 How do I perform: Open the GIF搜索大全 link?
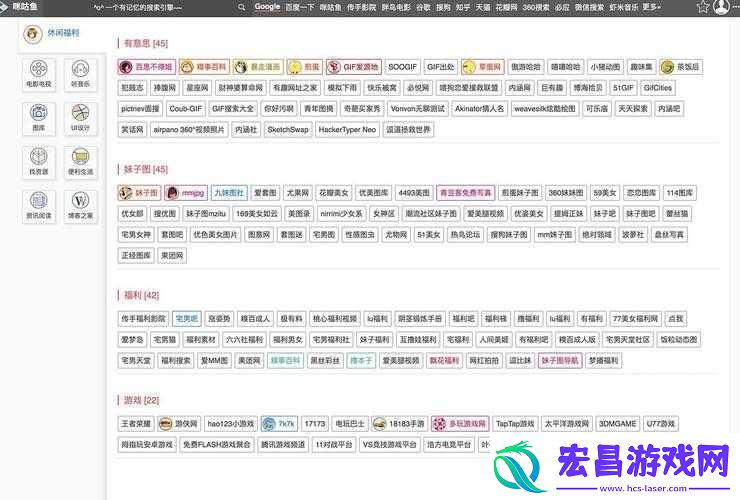click(x=233, y=109)
